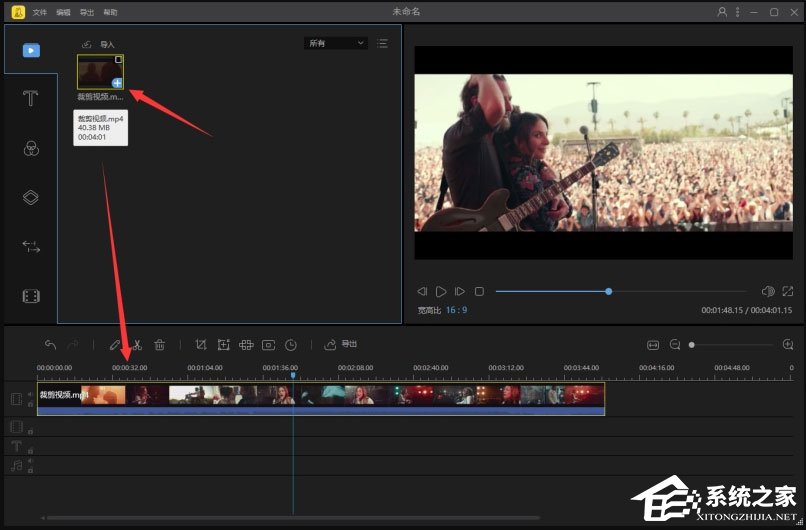The width and height of the screenshot is (806, 530).
Task: Click the 导出 text in timeline toolbar
Action: coord(349,344)
